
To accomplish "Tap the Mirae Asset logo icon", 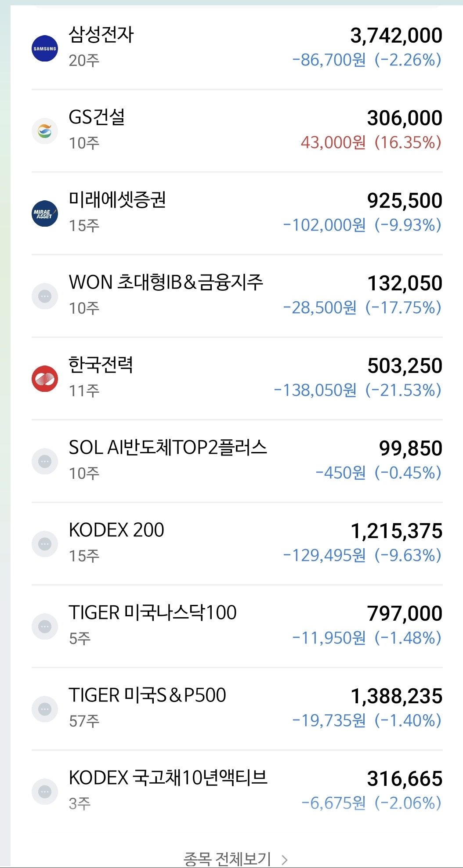I will tap(45, 213).
